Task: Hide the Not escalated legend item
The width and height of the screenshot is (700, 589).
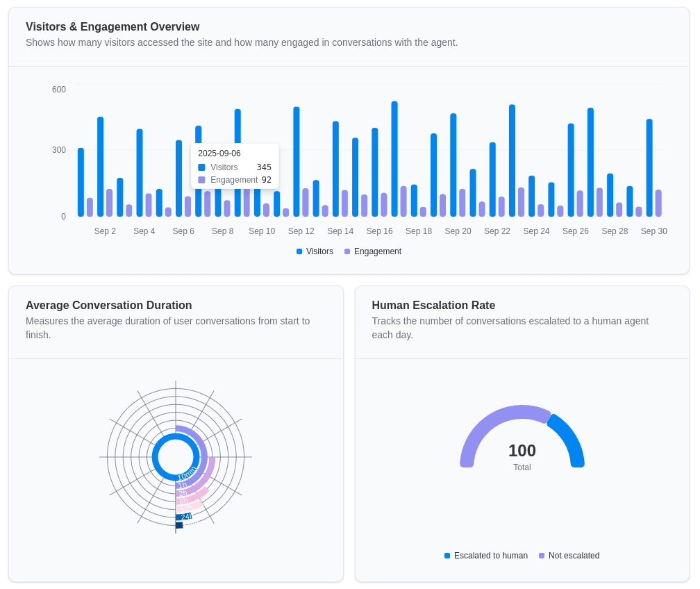Action: (569, 556)
